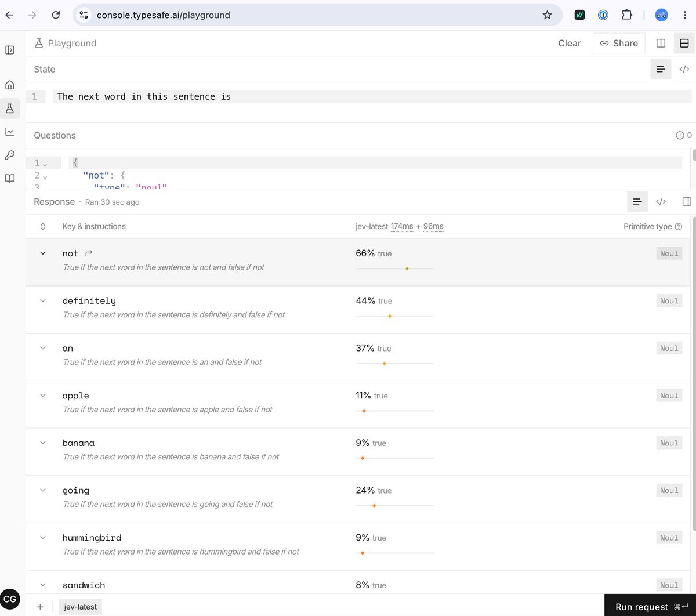Expand or collapse all response rows

click(42, 227)
